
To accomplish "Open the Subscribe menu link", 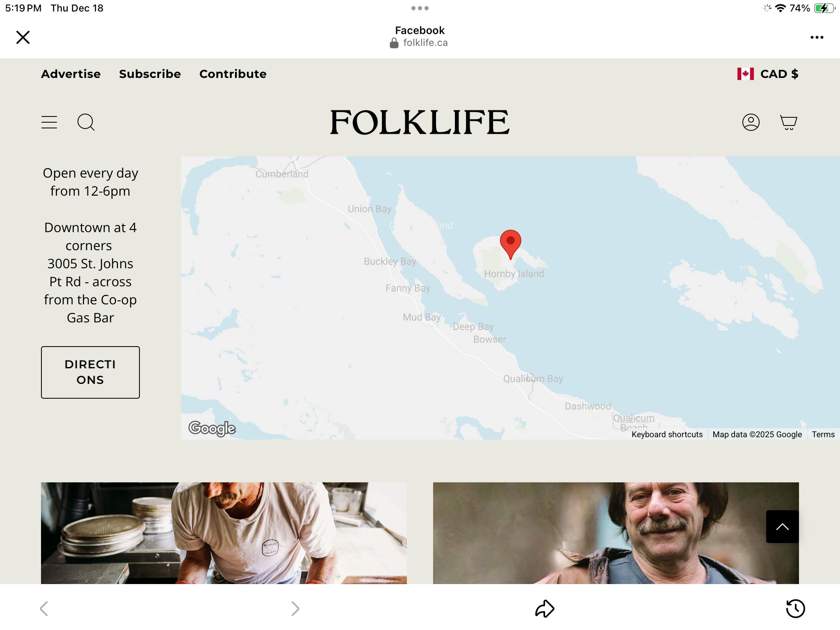I will (x=150, y=74).
